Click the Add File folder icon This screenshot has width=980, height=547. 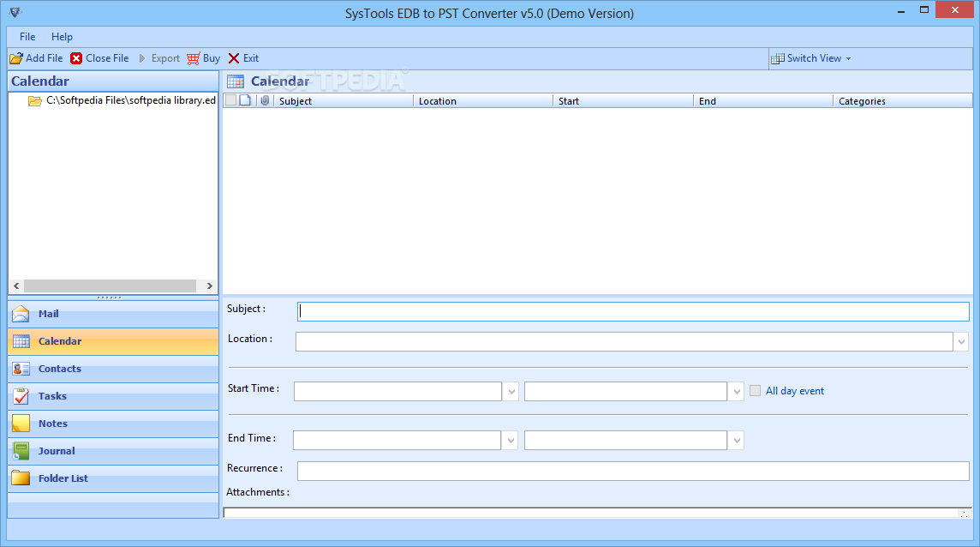[16, 58]
